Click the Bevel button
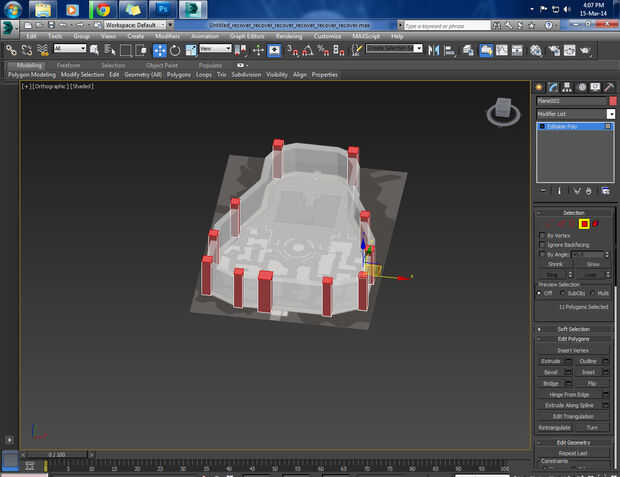The image size is (620, 477). pos(550,371)
